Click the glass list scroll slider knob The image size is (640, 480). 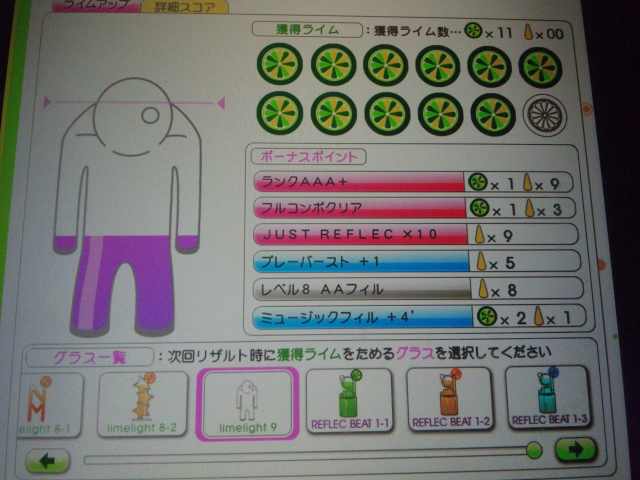(x=534, y=451)
